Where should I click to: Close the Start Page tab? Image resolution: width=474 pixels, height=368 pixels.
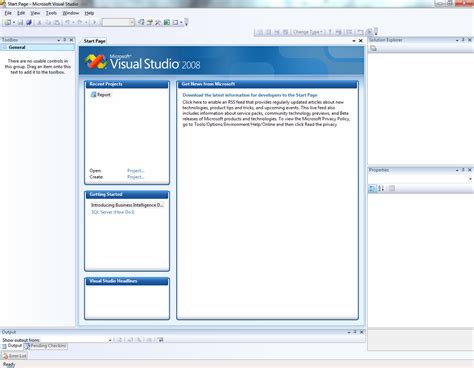(360, 41)
